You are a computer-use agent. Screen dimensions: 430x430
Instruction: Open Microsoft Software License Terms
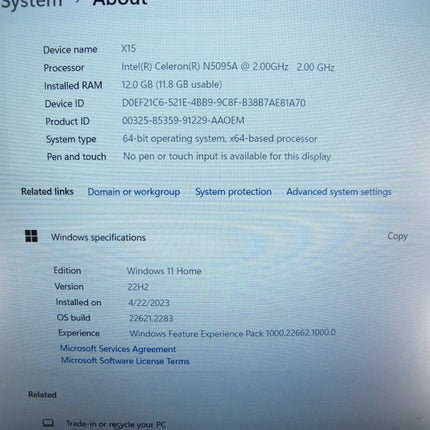125,361
